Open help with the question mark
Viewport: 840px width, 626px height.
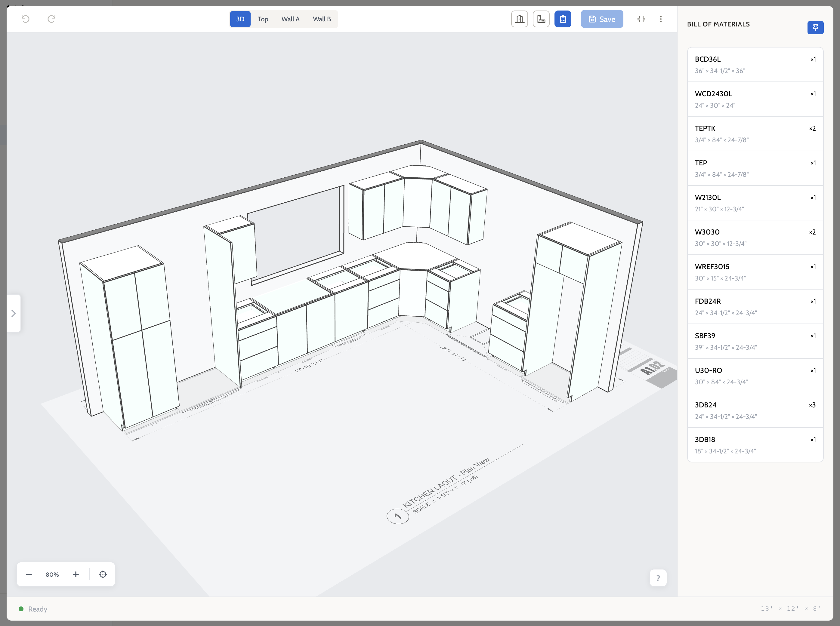pyautogui.click(x=658, y=578)
